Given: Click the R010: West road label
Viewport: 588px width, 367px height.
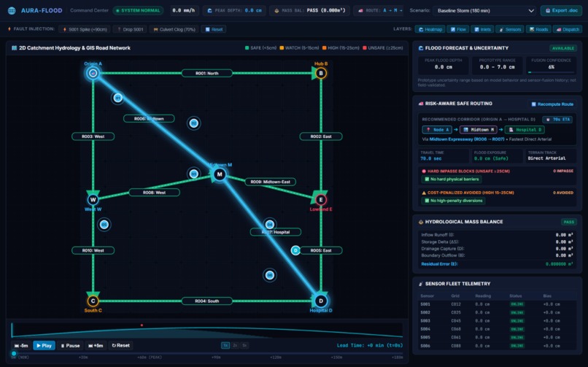Looking at the screenshot, I should pos(93,250).
